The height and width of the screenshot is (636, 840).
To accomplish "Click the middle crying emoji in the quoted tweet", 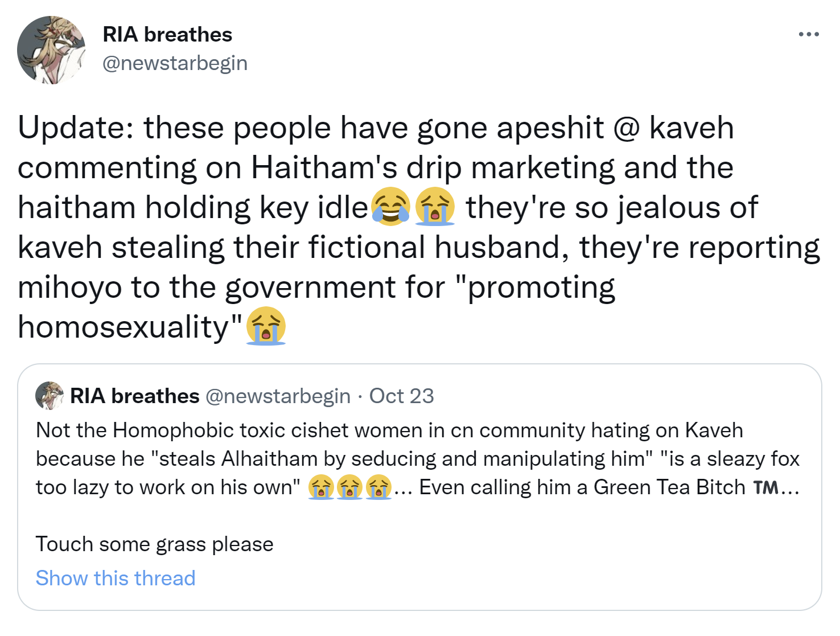I will (x=349, y=487).
